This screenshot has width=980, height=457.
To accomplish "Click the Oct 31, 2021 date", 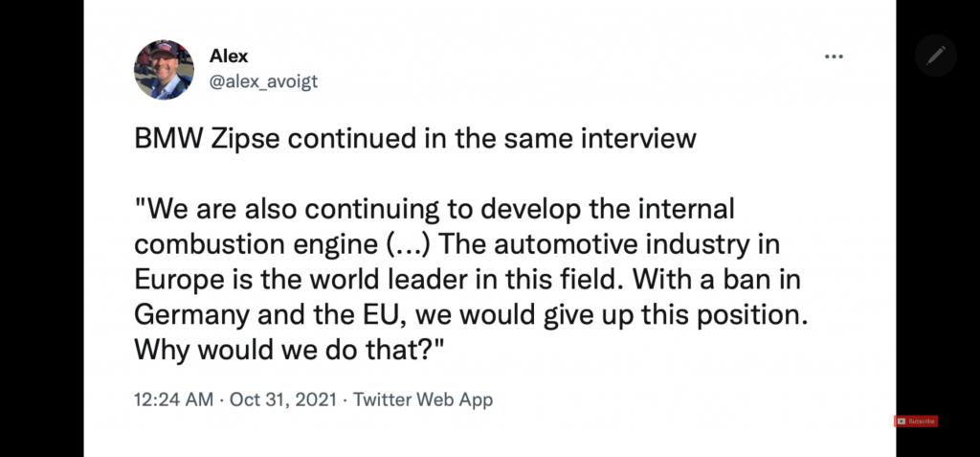I will tap(283, 400).
